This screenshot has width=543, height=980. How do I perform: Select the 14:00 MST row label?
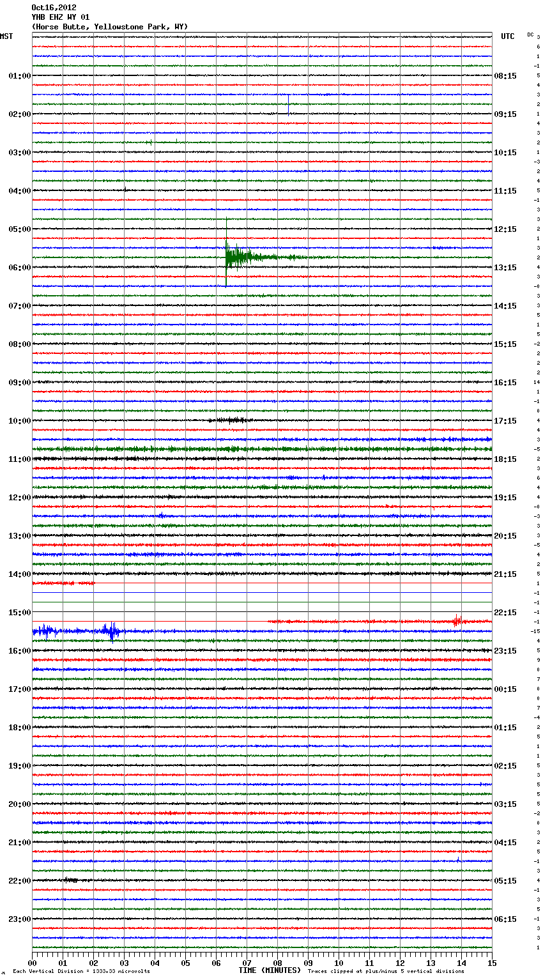20,574
